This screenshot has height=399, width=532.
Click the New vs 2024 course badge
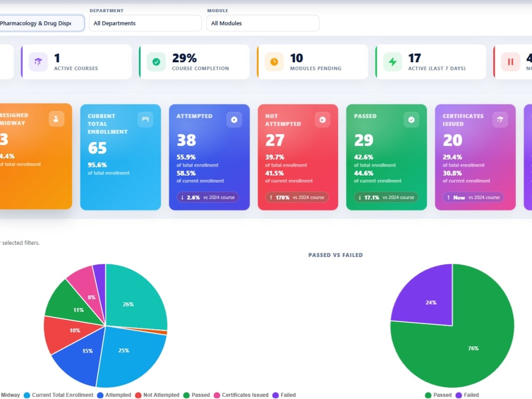473,197
